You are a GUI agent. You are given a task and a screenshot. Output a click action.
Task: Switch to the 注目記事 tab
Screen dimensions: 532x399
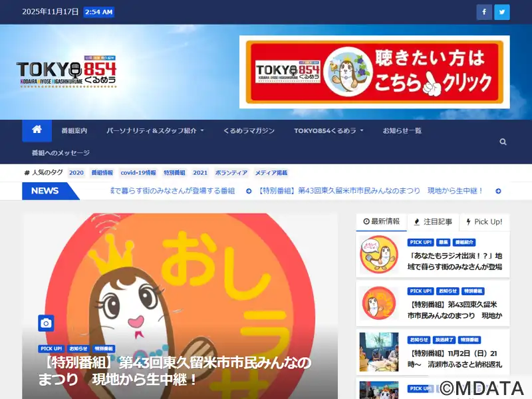pos(433,222)
